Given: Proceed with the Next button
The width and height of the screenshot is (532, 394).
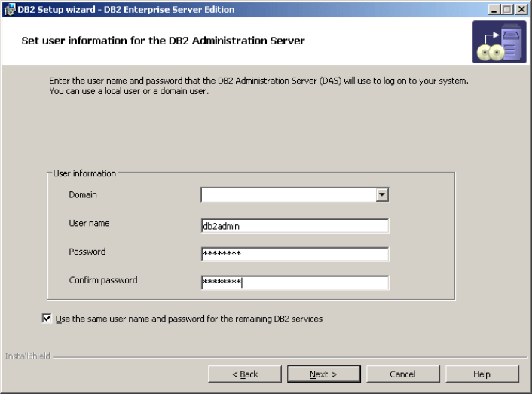Looking at the screenshot, I should (324, 374).
